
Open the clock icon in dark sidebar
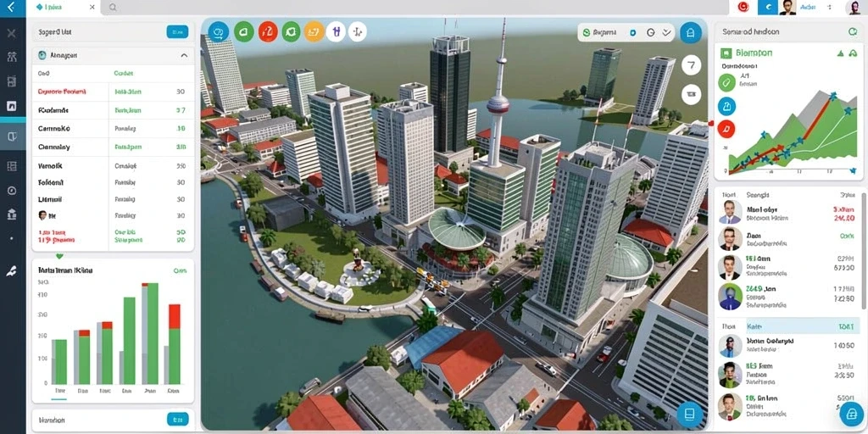coord(12,190)
